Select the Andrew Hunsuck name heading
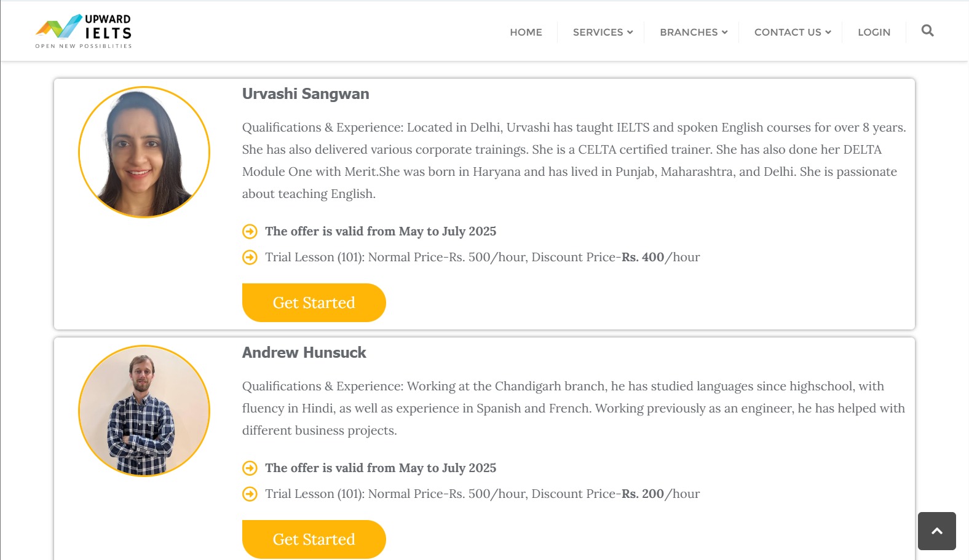 (x=304, y=353)
